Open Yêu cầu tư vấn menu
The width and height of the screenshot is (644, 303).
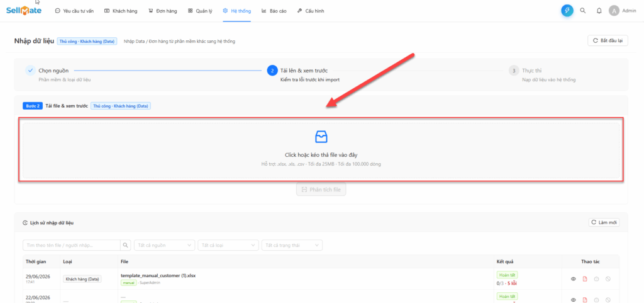(x=74, y=11)
